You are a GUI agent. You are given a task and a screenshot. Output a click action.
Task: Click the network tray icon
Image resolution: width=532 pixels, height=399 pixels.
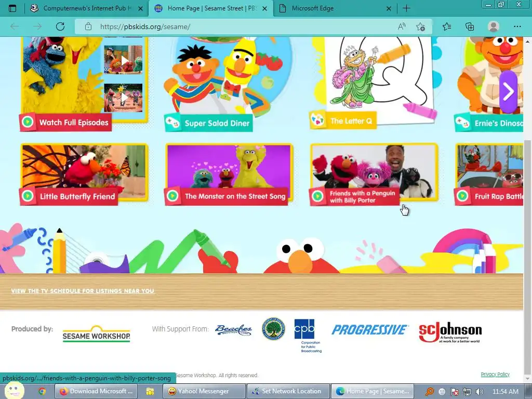(467, 392)
